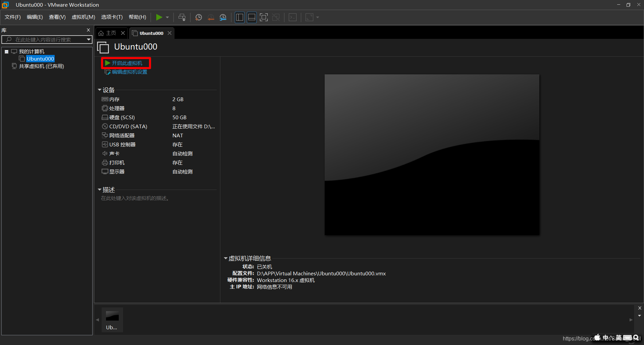Enter full screen mode icon
Image resolution: width=644 pixels, height=345 pixels.
(x=264, y=17)
